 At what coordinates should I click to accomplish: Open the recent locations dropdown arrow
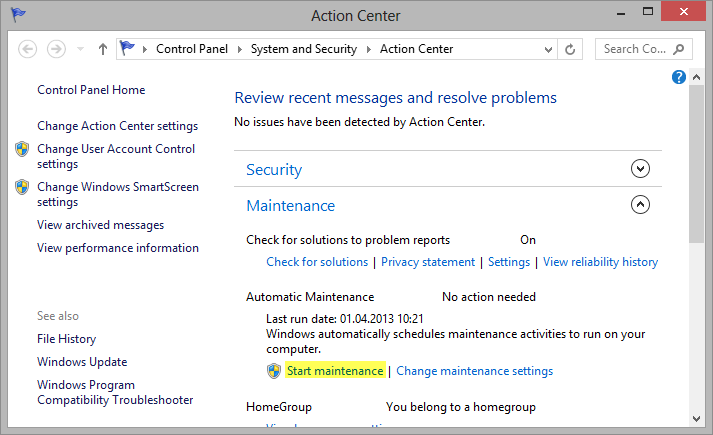80,49
